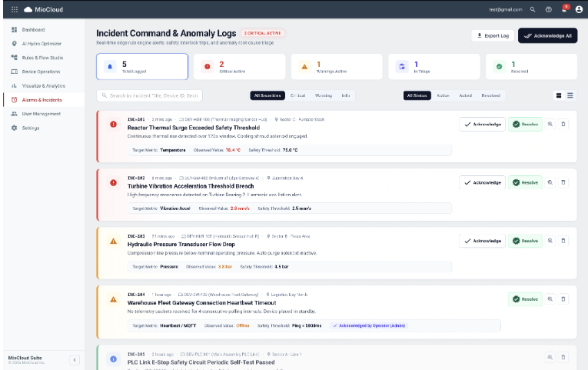Acknowledge the Reactor Thermal Surge incident
588x370 pixels.
pos(482,124)
